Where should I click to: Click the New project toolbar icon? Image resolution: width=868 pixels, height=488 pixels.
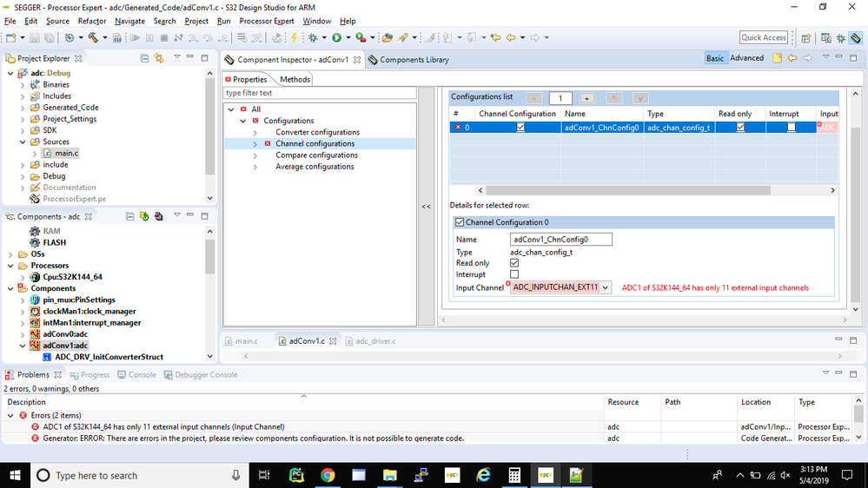[11, 37]
